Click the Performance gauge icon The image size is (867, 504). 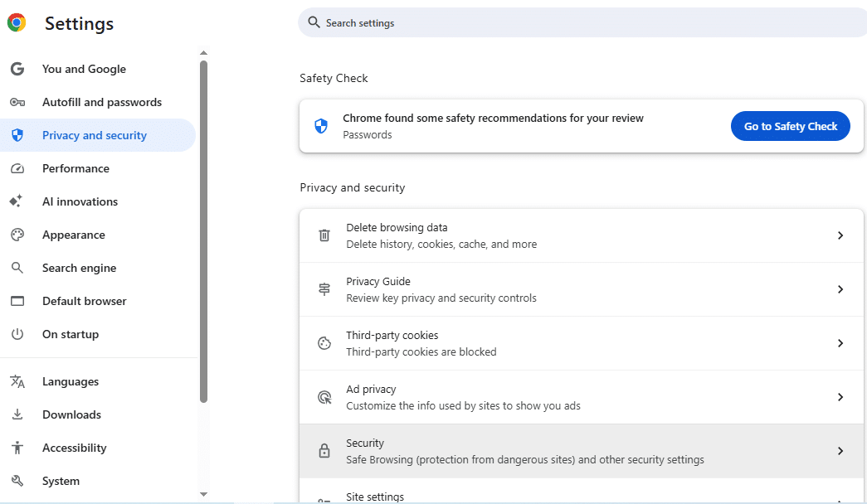tap(17, 168)
